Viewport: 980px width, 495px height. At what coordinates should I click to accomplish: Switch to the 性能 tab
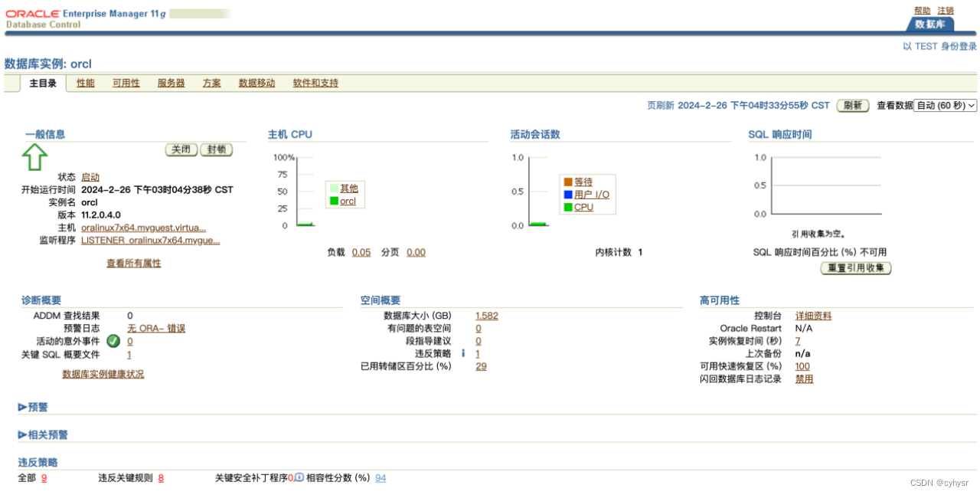[85, 83]
